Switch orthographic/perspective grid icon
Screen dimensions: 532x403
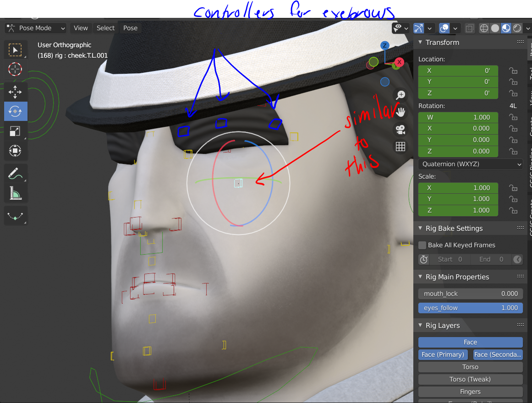400,147
